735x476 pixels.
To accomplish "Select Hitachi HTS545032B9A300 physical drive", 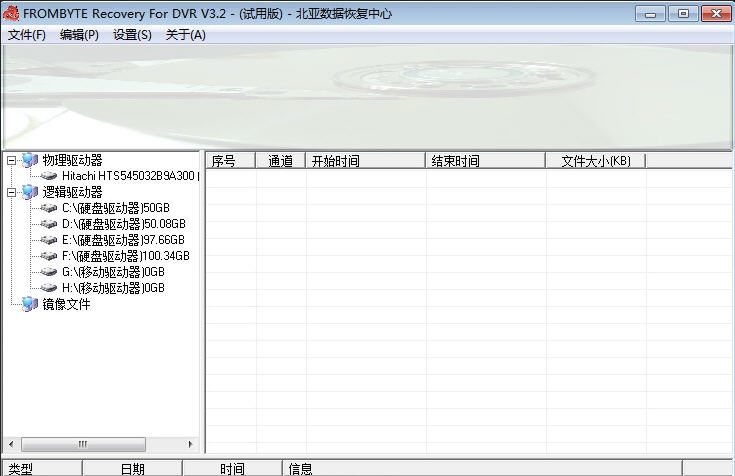I will 130,176.
